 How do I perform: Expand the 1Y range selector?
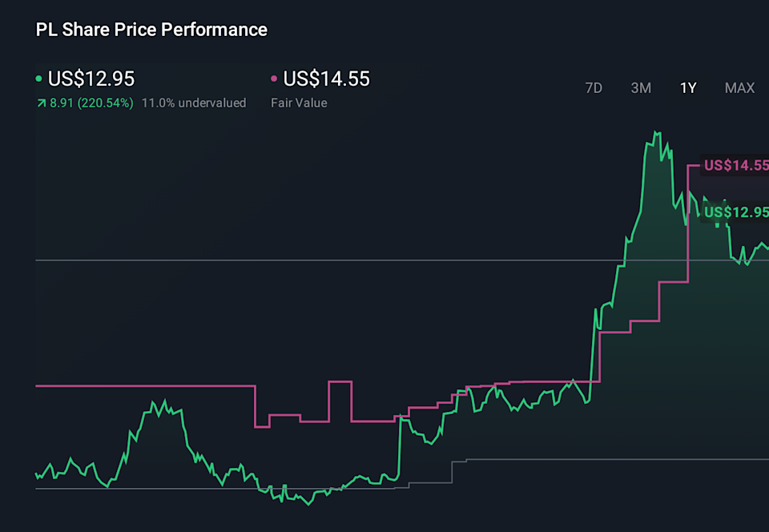(688, 88)
